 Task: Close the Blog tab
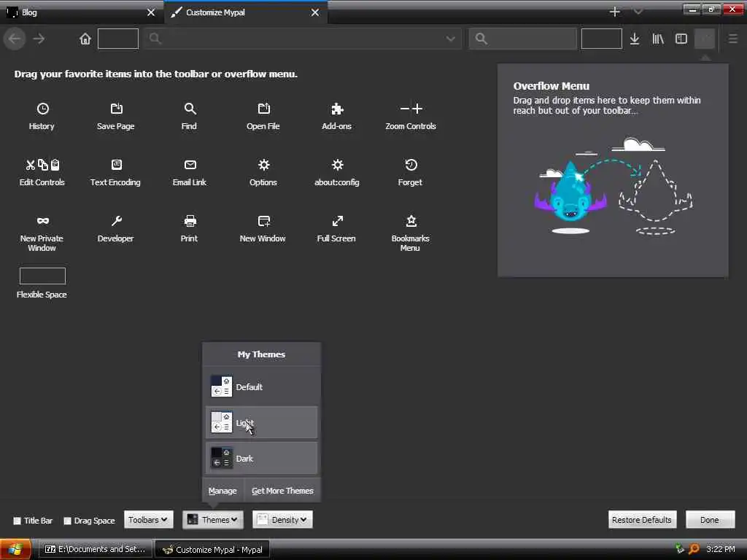151,12
